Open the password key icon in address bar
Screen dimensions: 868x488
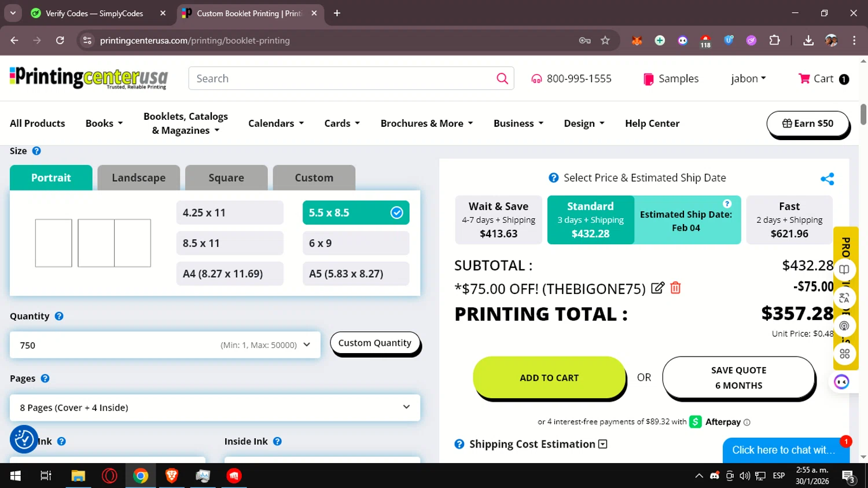pos(585,41)
